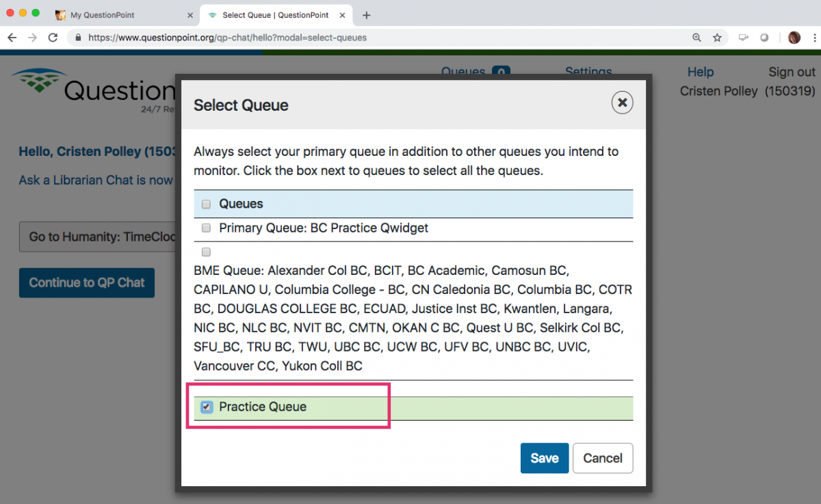Viewport: 821px width, 504px height.
Task: Uncheck the Practice Queue checkbox
Action: pos(206,407)
